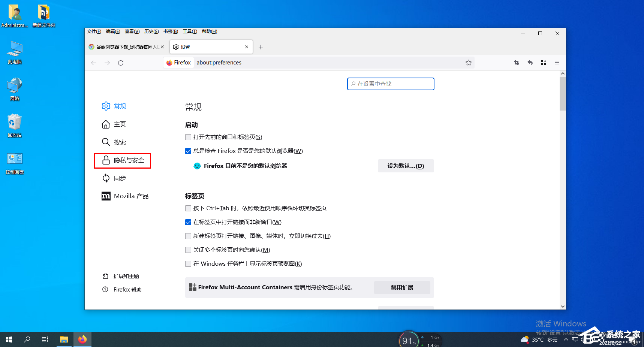Click Firefox icon in the Windows taskbar
Viewport: 644px width, 347px height.
tap(82, 340)
